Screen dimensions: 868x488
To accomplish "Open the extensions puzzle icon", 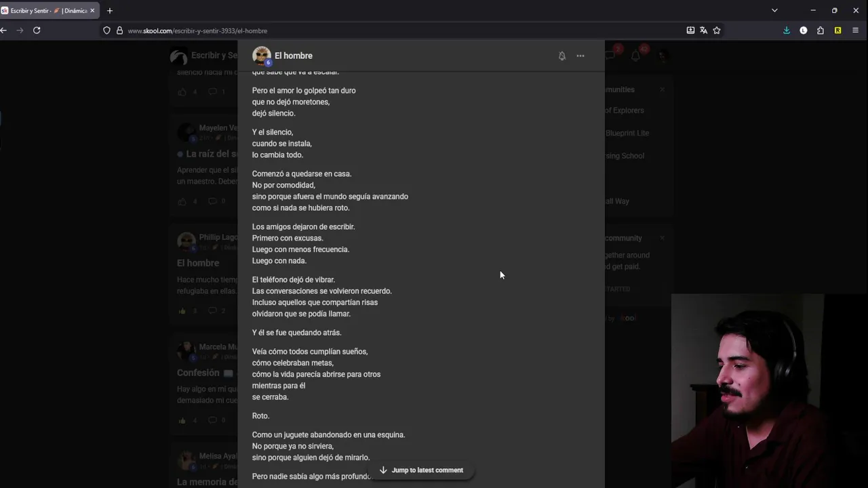I will pyautogui.click(x=821, y=30).
